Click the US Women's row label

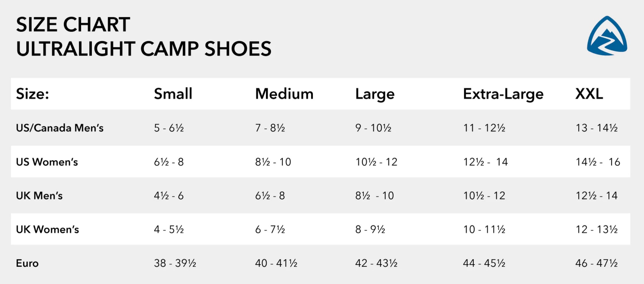47,162
